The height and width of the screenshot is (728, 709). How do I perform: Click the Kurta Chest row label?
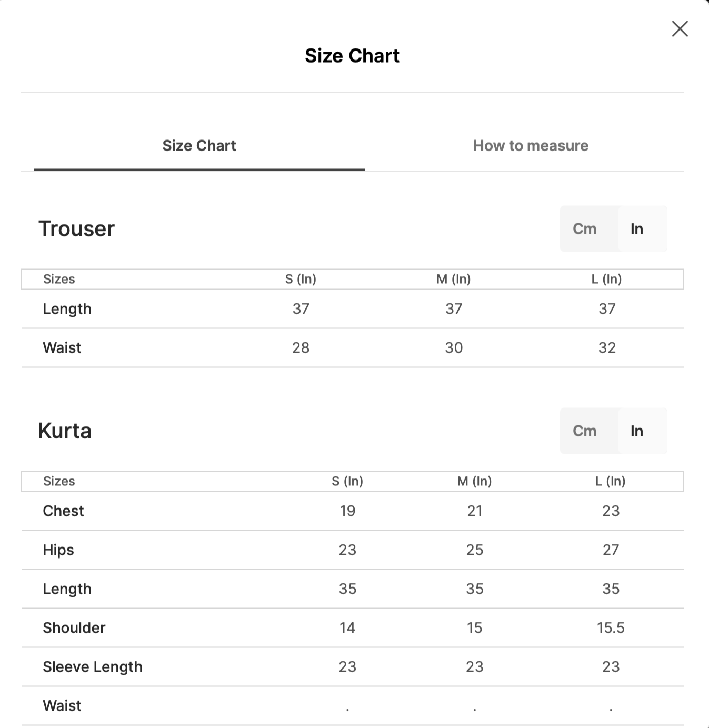coord(63,511)
